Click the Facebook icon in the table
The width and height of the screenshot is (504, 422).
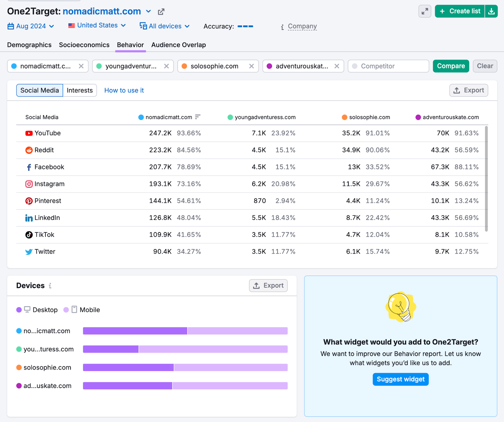(29, 167)
